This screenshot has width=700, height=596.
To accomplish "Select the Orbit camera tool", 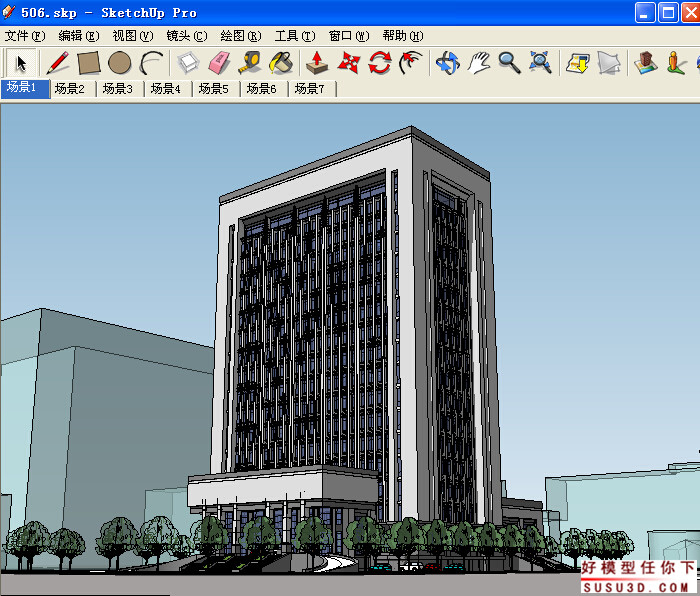I will (x=447, y=63).
